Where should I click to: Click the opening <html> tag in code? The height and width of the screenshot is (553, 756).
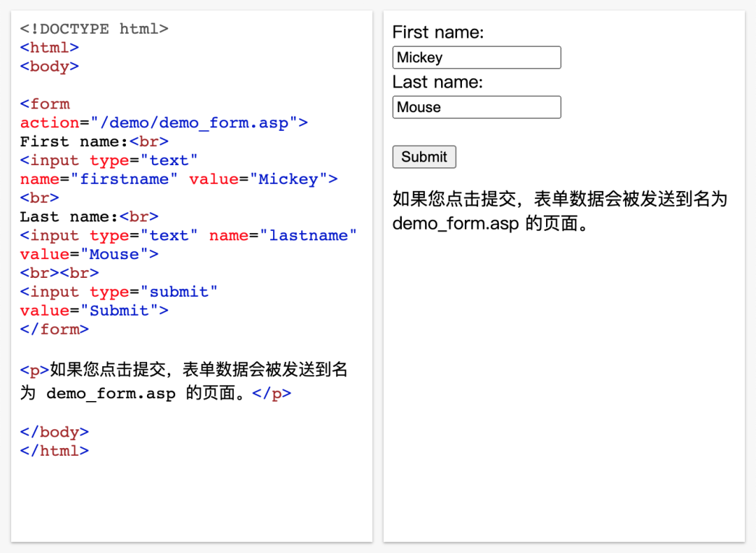49,48
